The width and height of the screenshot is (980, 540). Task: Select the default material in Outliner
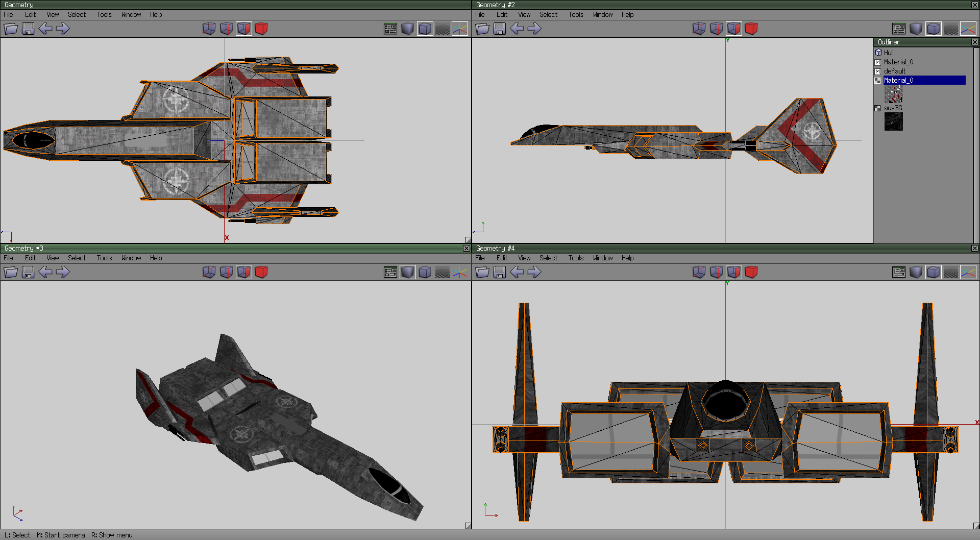coord(894,71)
